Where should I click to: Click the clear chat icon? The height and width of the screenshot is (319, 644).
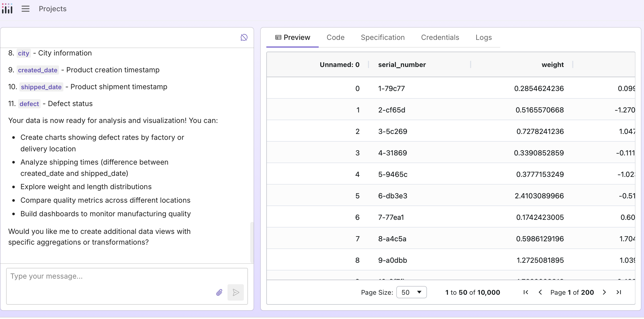pyautogui.click(x=244, y=38)
